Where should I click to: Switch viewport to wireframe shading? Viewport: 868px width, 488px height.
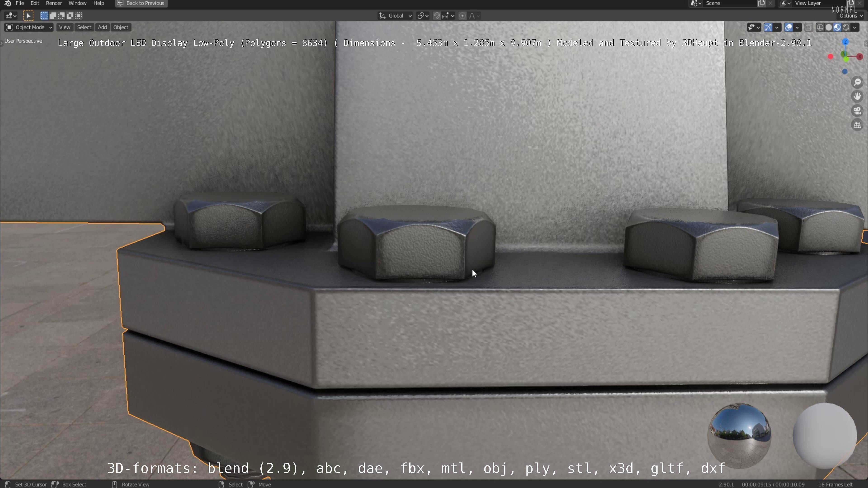click(820, 27)
